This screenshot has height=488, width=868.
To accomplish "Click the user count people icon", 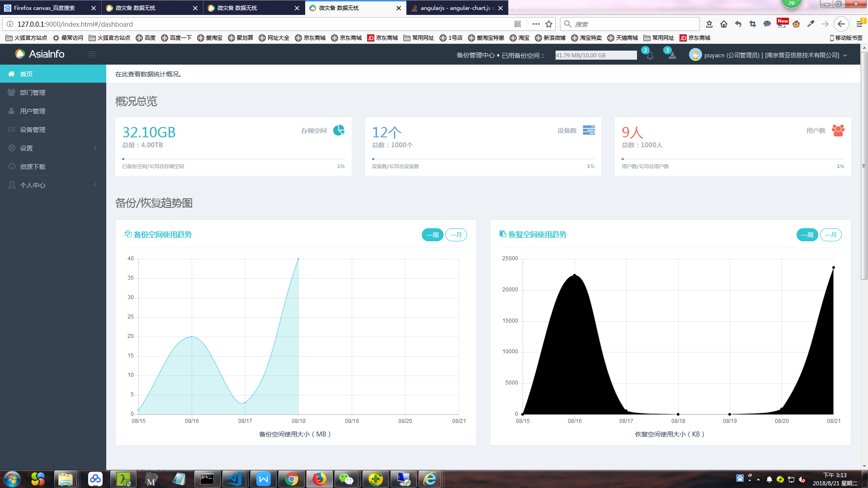I will 838,131.
